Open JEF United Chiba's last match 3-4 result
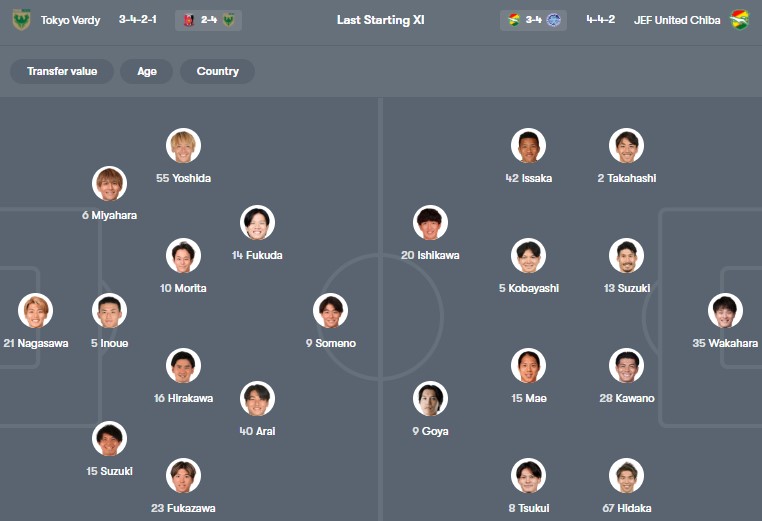The height and width of the screenshot is (521, 762). (x=533, y=20)
